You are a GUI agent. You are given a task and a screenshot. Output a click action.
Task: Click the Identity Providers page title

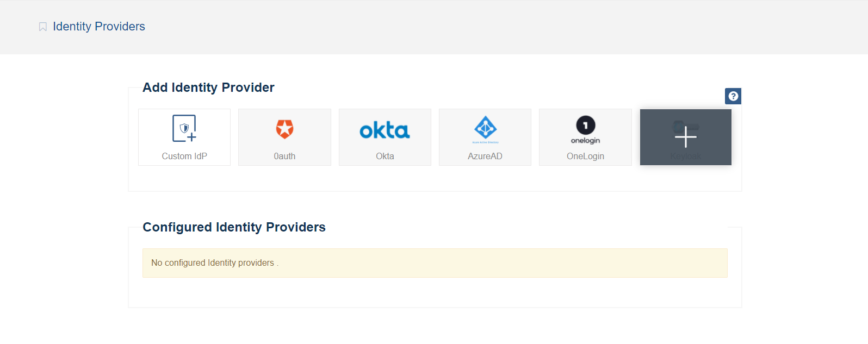(x=99, y=27)
